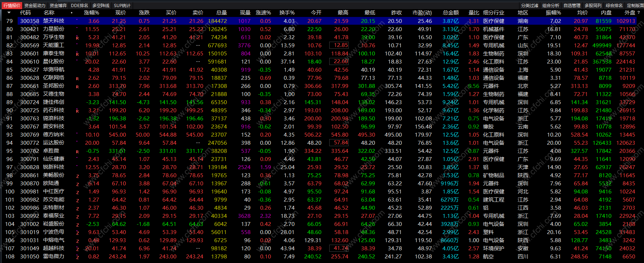
Task: Sort by 涨幅% column header
Action: pos(91,13)
